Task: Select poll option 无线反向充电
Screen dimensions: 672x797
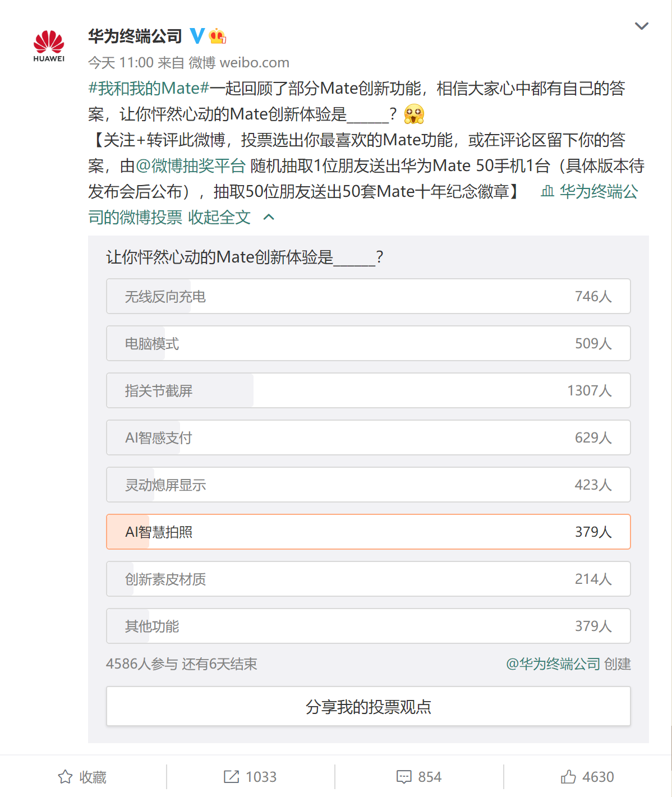Action: click(x=369, y=296)
